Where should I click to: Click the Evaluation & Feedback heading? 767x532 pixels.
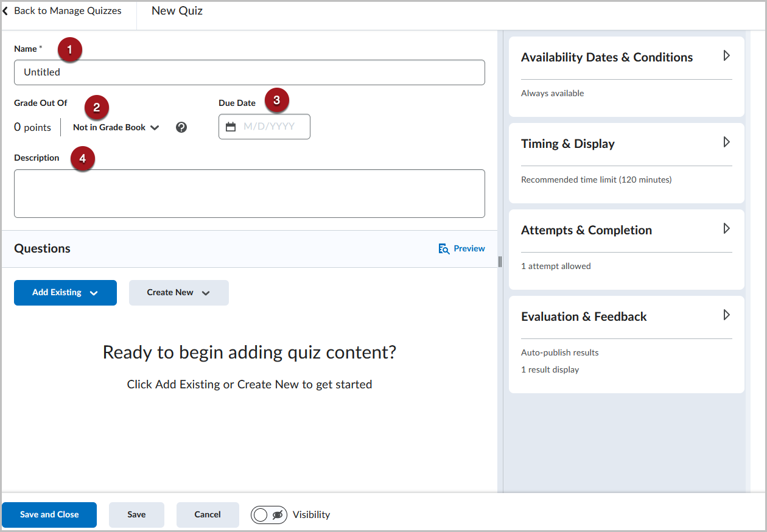tap(584, 317)
